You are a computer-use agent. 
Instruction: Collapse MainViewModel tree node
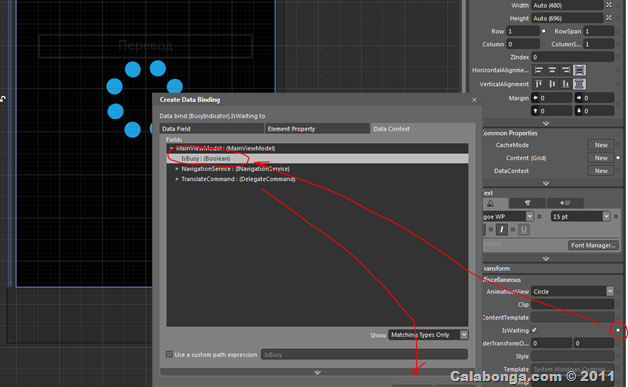[171, 149]
